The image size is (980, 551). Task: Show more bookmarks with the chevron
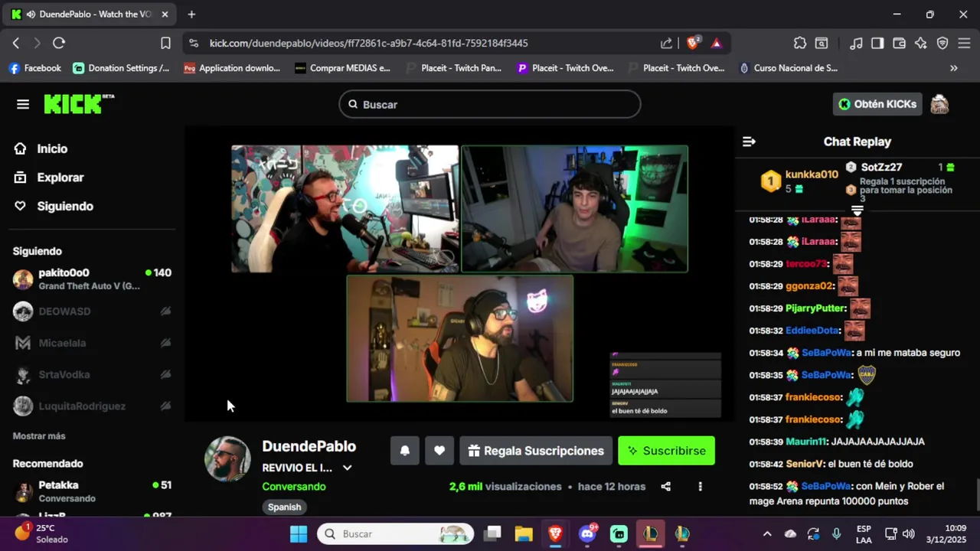954,68
